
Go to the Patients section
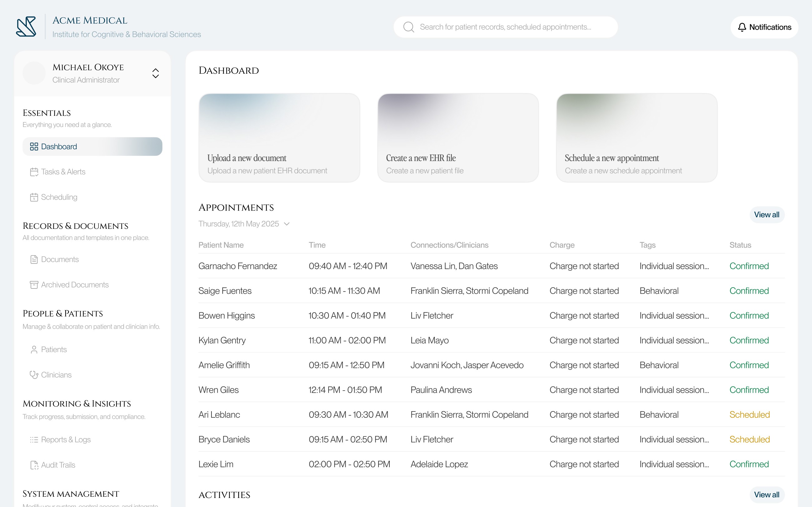click(54, 349)
